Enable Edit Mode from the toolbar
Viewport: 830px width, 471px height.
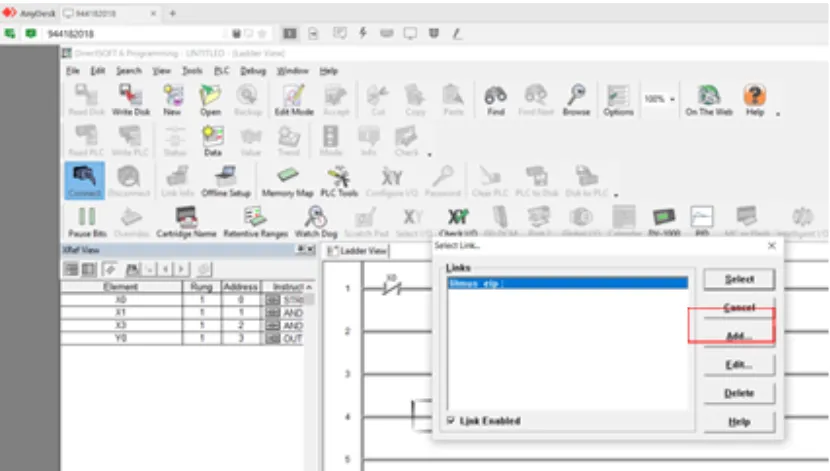pos(294,99)
